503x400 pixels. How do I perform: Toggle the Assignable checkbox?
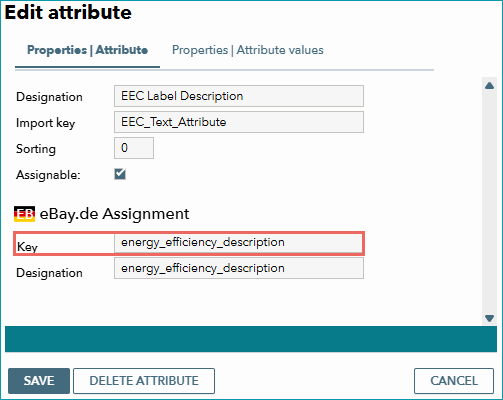[120, 174]
